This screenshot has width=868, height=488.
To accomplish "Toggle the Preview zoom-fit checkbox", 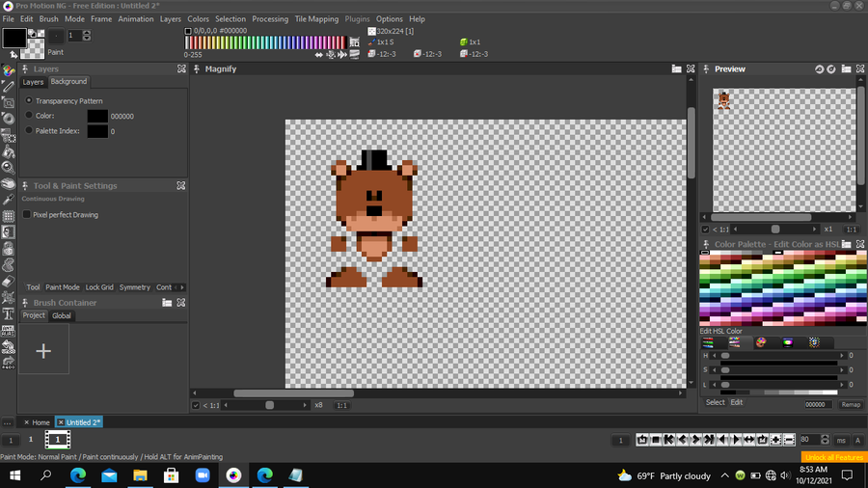I will 705,230.
